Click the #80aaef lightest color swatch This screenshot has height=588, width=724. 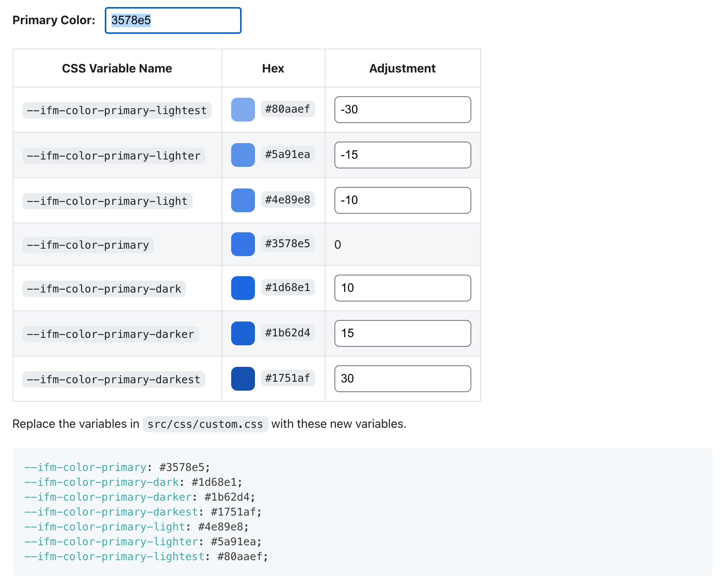pyautogui.click(x=243, y=110)
